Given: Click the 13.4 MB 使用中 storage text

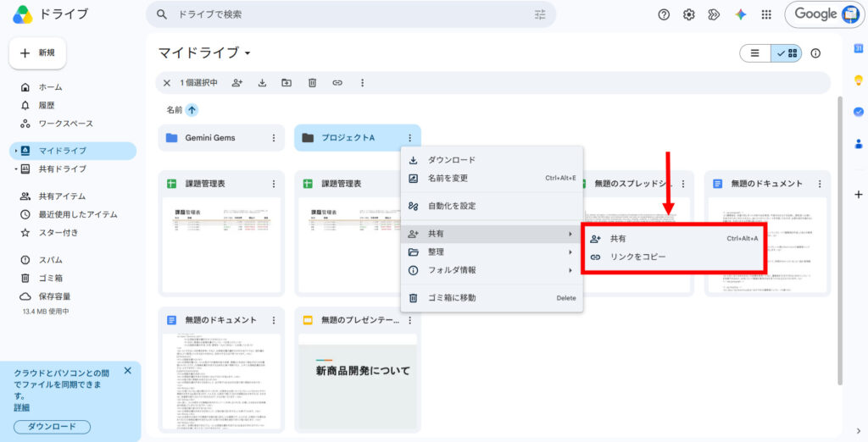Looking at the screenshot, I should [x=46, y=312].
